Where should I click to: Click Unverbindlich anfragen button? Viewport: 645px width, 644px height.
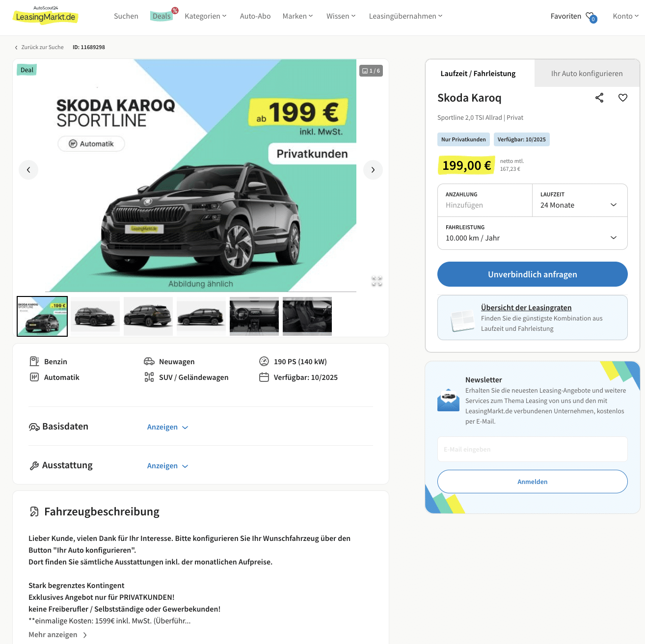point(533,274)
